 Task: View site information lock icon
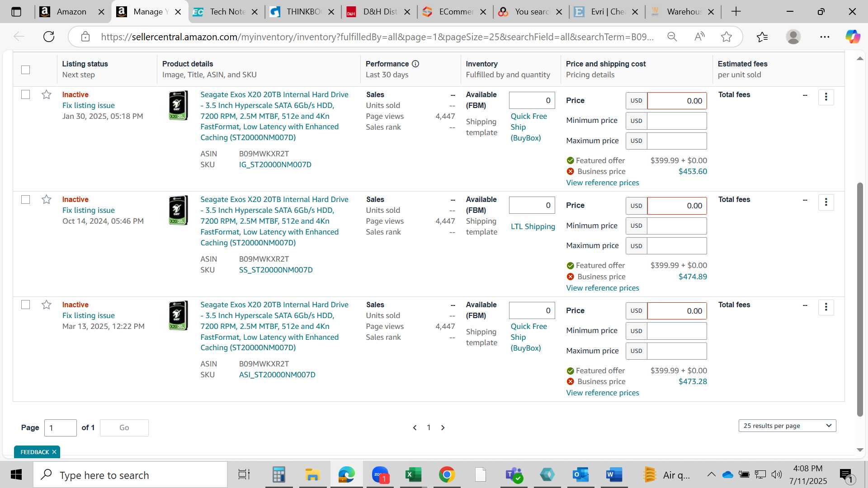85,37
